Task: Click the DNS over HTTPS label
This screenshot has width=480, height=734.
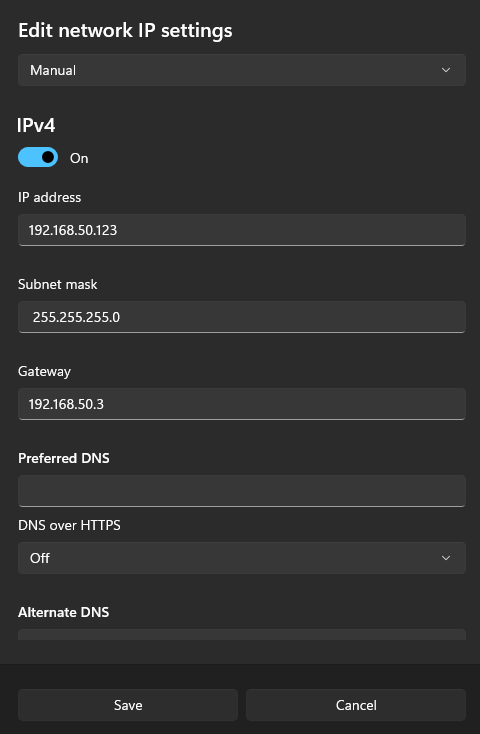Action: pyautogui.click(x=69, y=526)
